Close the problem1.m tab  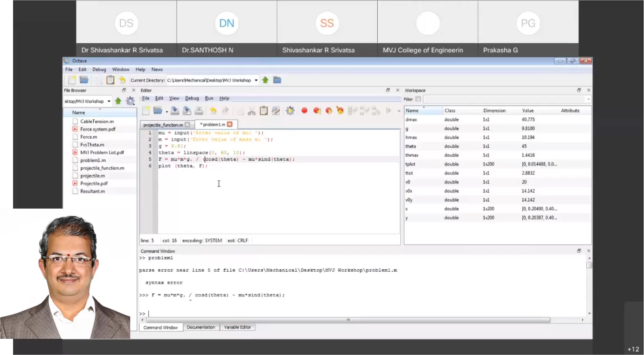(229, 124)
